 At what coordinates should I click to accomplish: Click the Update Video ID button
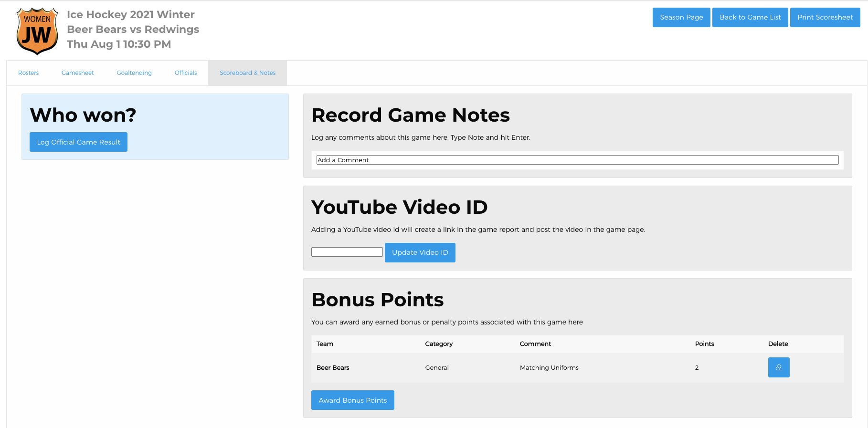[x=420, y=252]
